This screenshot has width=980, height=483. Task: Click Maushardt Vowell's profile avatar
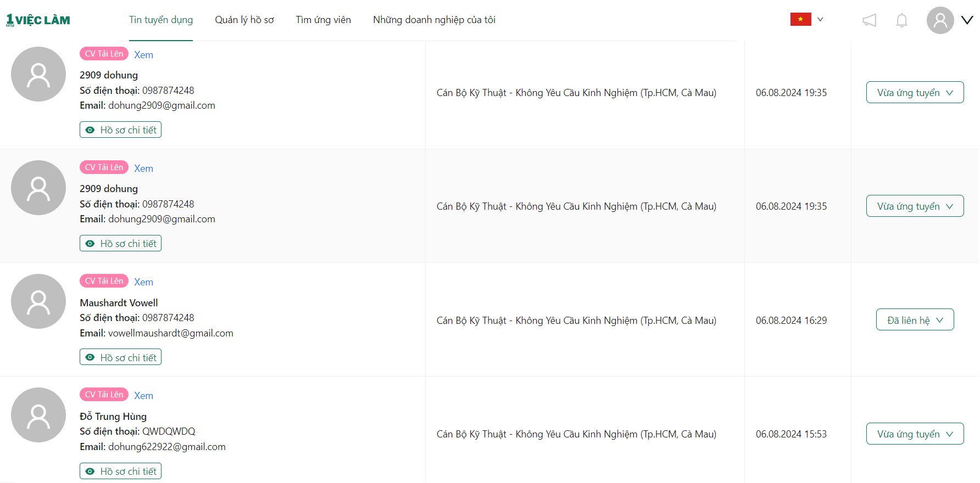tap(38, 301)
